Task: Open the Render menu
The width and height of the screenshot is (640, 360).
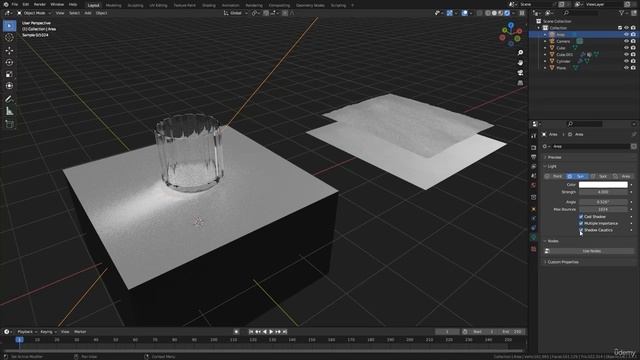Action: (x=40, y=4)
